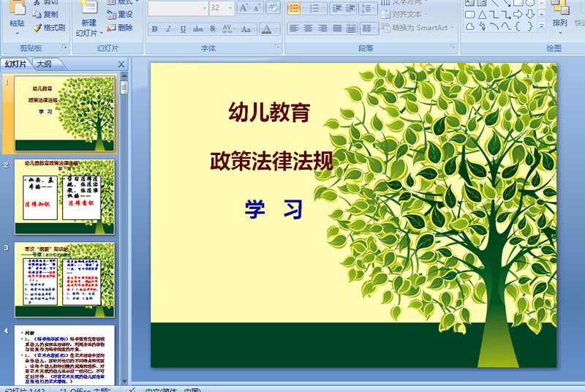Viewport: 585px width, 392px height.
Task: Select the curve shape
Action: (x=506, y=26)
